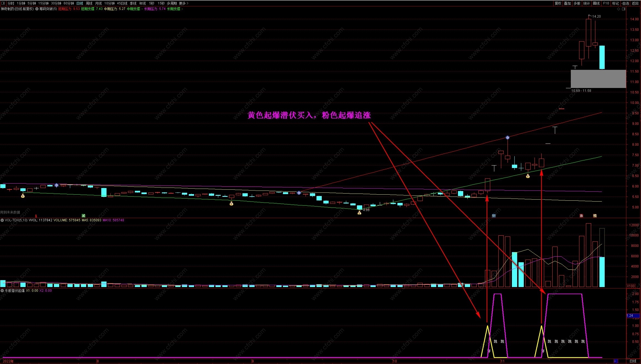This screenshot has width=641, height=364.
Task: Click the diamond marker icon at top right
Action: [x=618, y=9]
